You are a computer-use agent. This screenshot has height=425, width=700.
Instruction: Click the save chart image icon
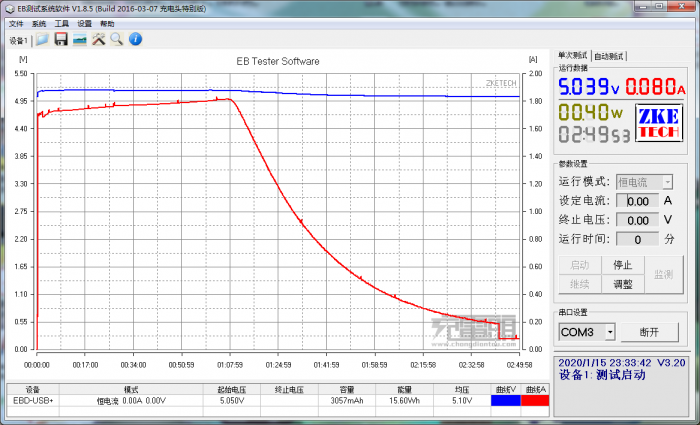click(80, 39)
